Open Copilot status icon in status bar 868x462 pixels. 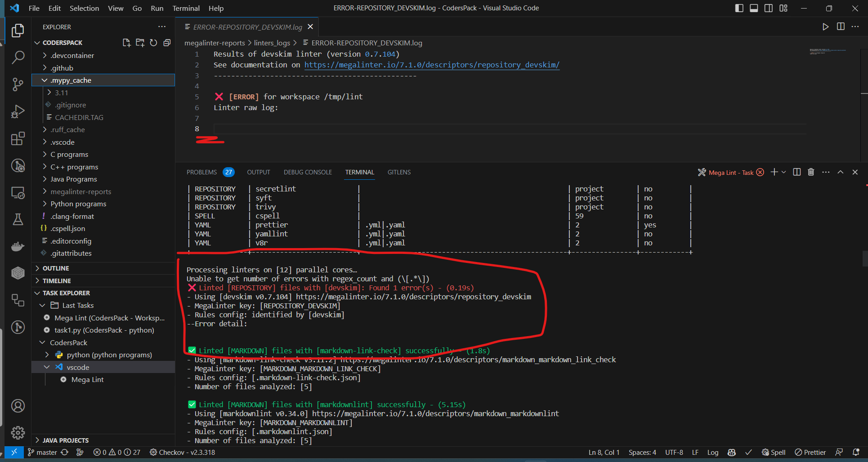[x=732, y=452]
